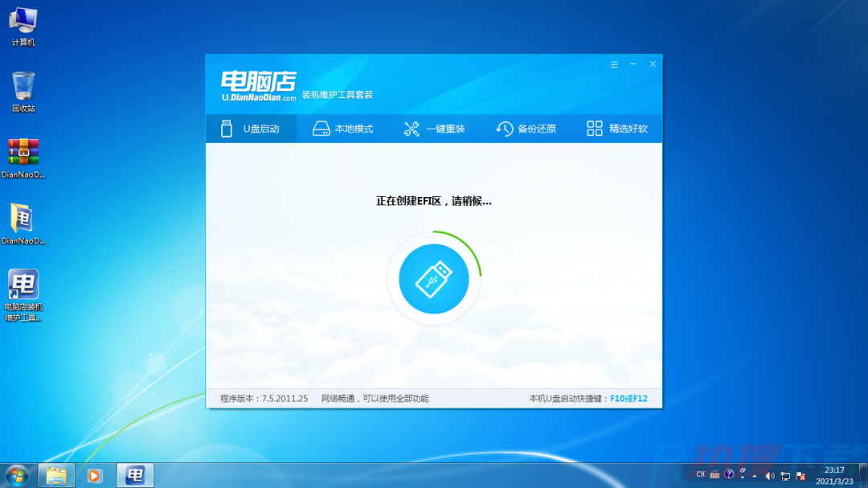Screen dimensions: 868x488
Task: Click the 装机维护工具套装 subtitle text
Action: pyautogui.click(x=337, y=95)
